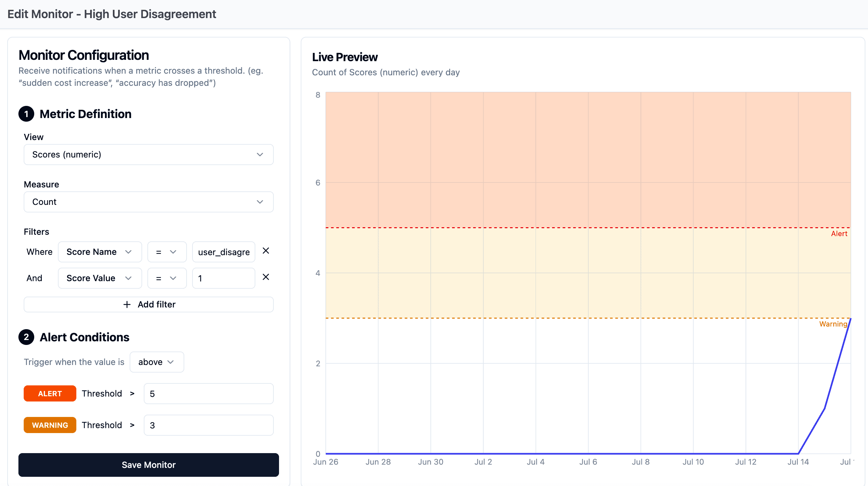The image size is (868, 486).
Task: Open the View dropdown showing Scores (numeric)
Action: point(149,155)
